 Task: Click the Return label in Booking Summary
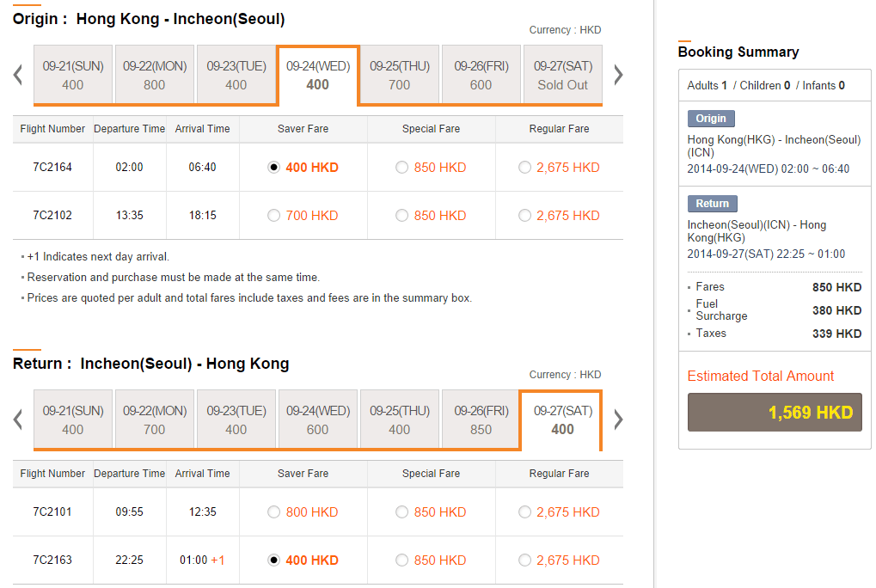[x=712, y=204]
